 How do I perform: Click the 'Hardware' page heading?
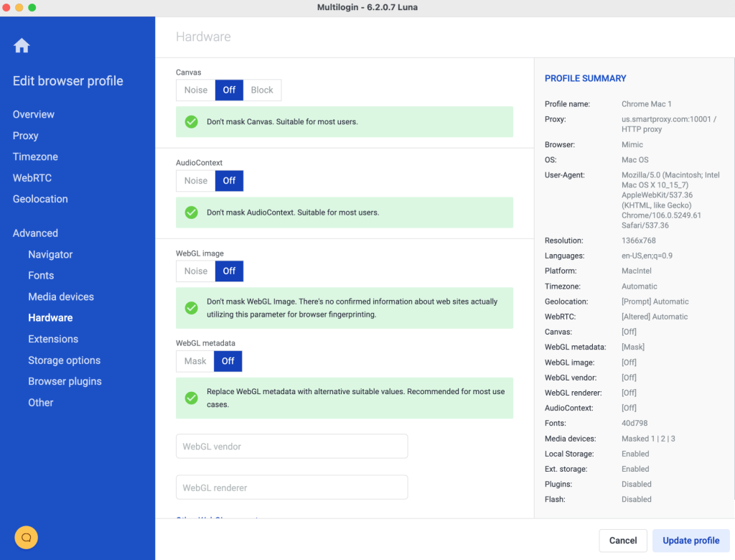[203, 37]
